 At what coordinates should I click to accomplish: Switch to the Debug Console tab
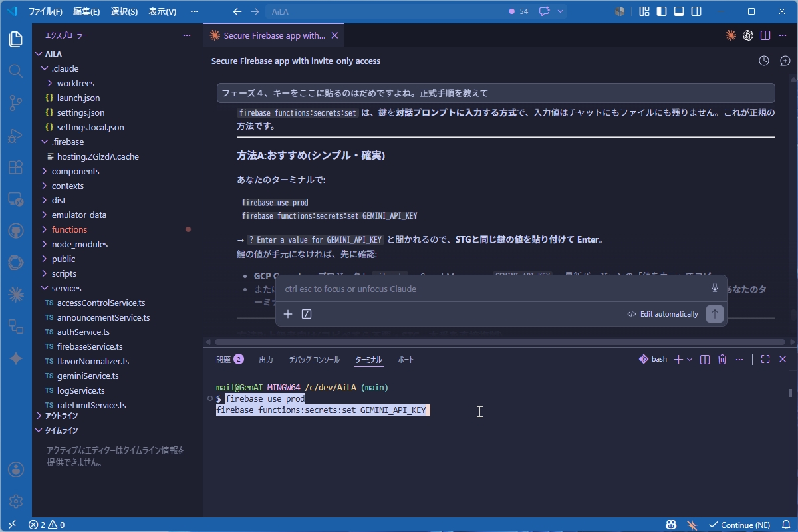314,360
